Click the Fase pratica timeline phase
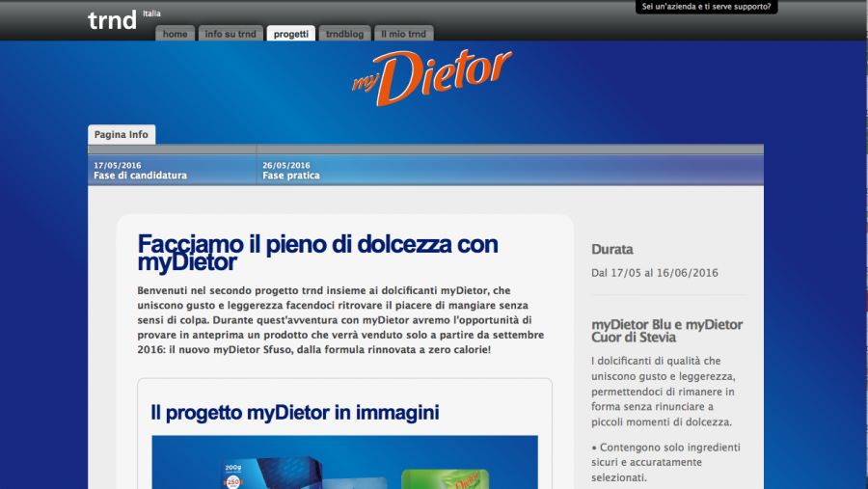This screenshot has width=868, height=489. (290, 176)
